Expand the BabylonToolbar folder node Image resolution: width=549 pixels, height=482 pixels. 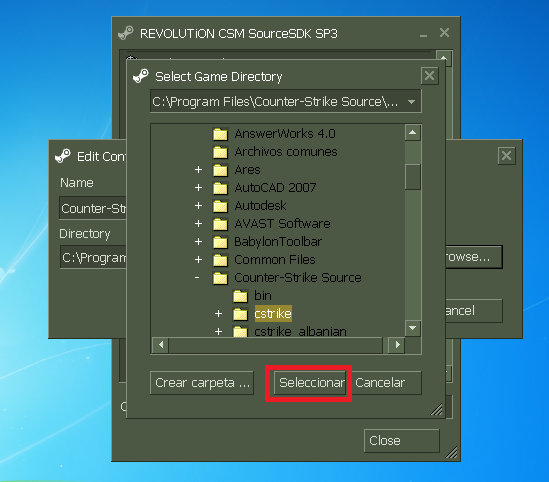coord(199,242)
